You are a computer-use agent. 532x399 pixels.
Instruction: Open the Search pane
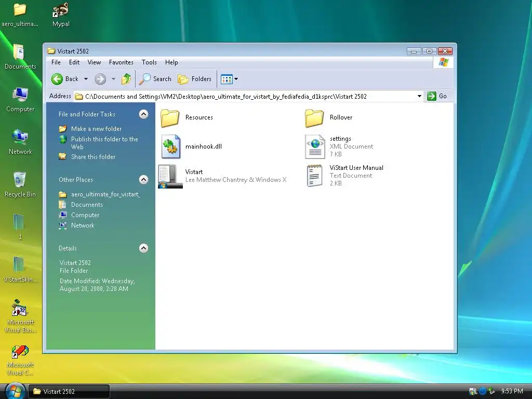[x=155, y=79]
